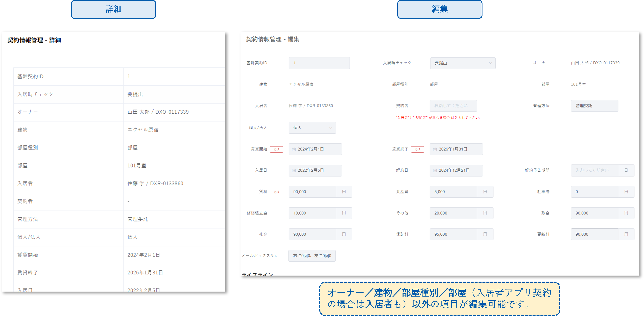The width and height of the screenshot is (644, 316).
Task: Click the red 入居者と契約者 warning note
Action: point(439,118)
